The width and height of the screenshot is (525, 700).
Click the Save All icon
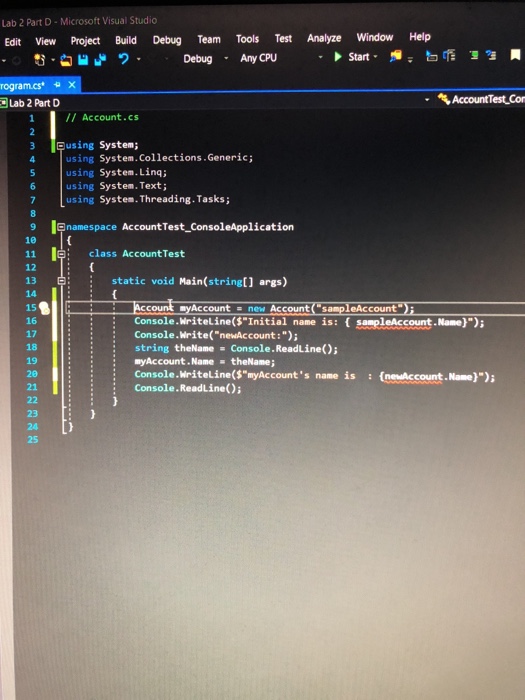pyautogui.click(x=100, y=59)
